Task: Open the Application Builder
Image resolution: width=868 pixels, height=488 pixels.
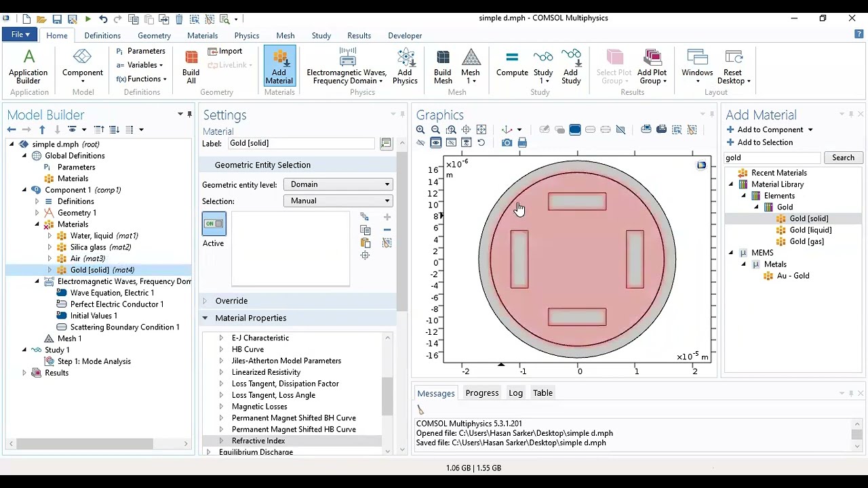Action: pyautogui.click(x=28, y=66)
